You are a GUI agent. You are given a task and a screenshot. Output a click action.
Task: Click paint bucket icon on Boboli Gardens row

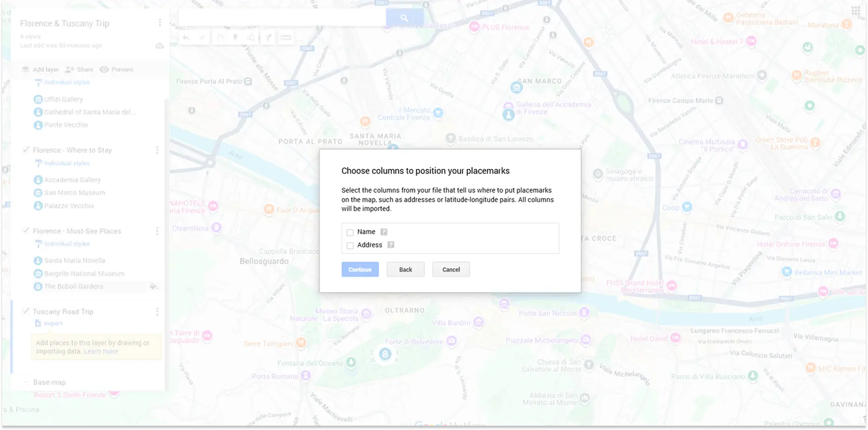point(154,286)
